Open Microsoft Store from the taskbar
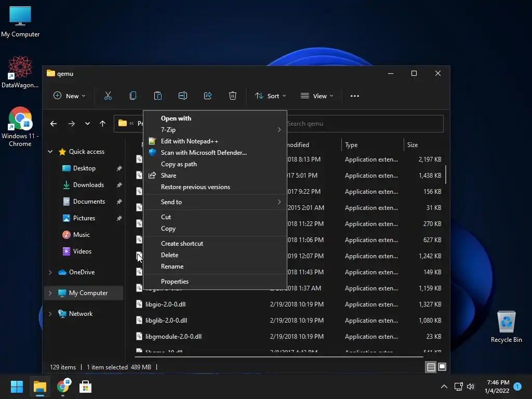 coord(86,387)
